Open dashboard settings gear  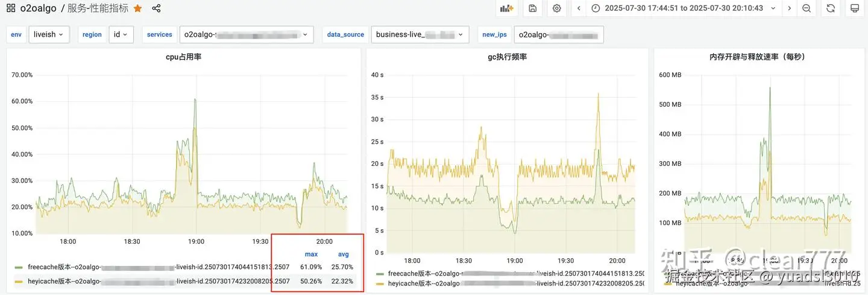(x=557, y=8)
